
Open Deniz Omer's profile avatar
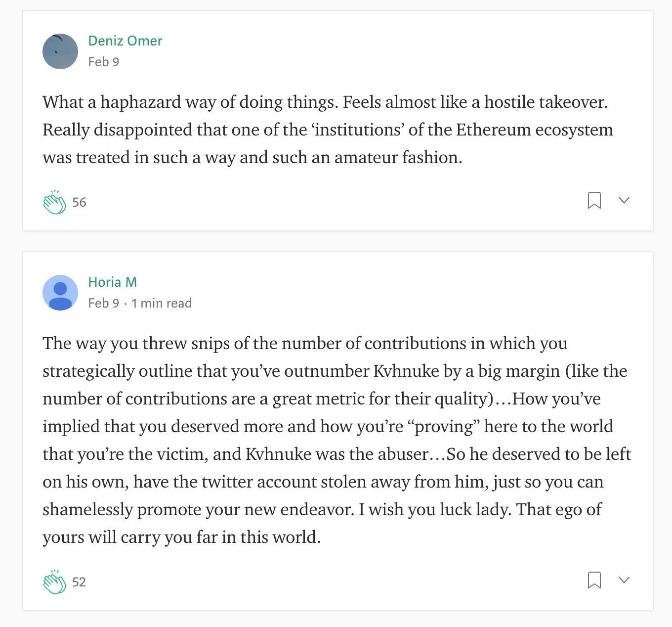60,51
